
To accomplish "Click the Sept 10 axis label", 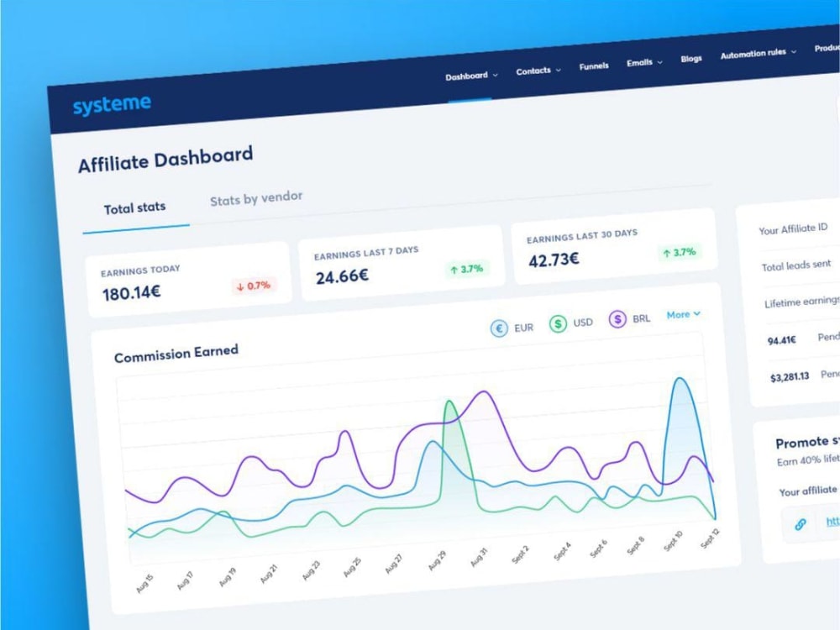I will point(674,540).
